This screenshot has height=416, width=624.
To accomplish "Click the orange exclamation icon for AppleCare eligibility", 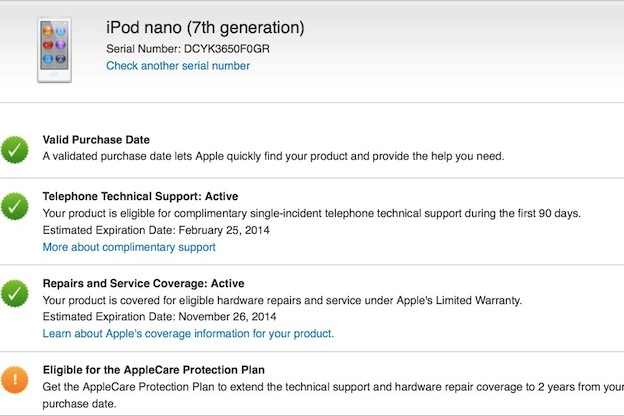I will 15,381.
